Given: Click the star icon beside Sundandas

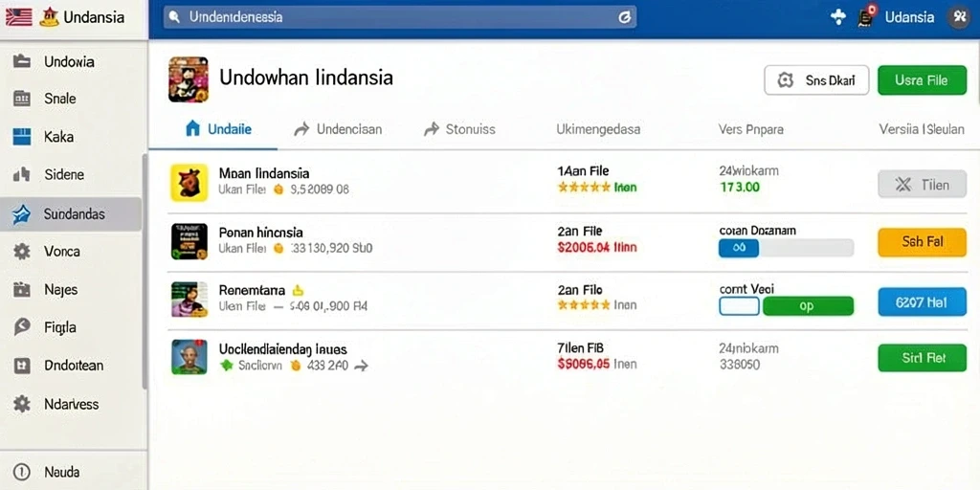Looking at the screenshot, I should (x=22, y=214).
